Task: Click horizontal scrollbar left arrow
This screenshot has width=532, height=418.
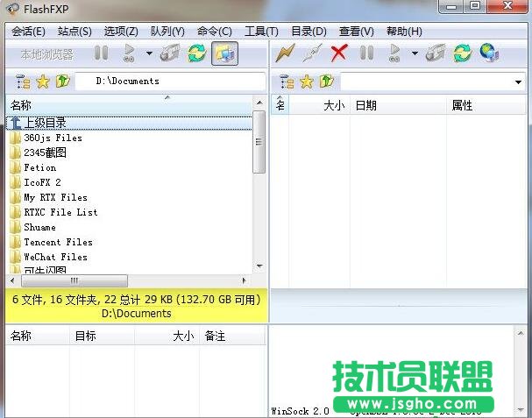Action: tap(12, 280)
